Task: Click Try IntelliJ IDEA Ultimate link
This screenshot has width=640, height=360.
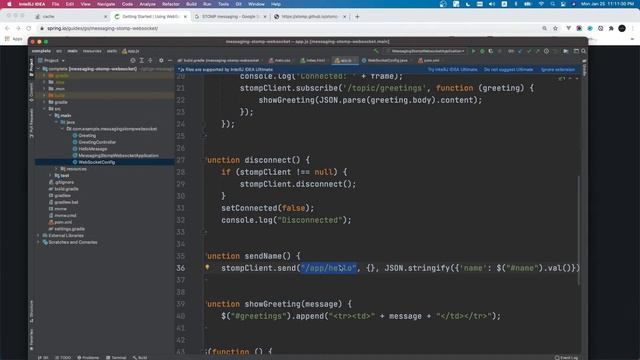Action: (x=452, y=70)
